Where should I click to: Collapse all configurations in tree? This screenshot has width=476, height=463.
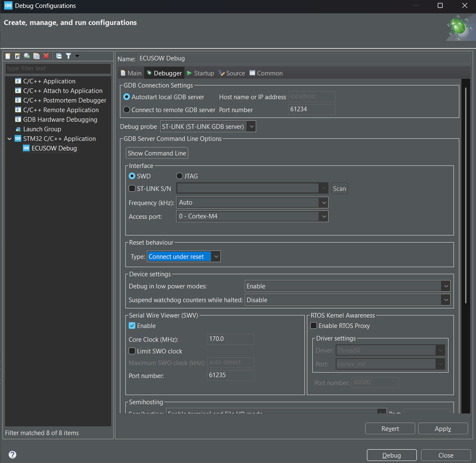(59, 56)
